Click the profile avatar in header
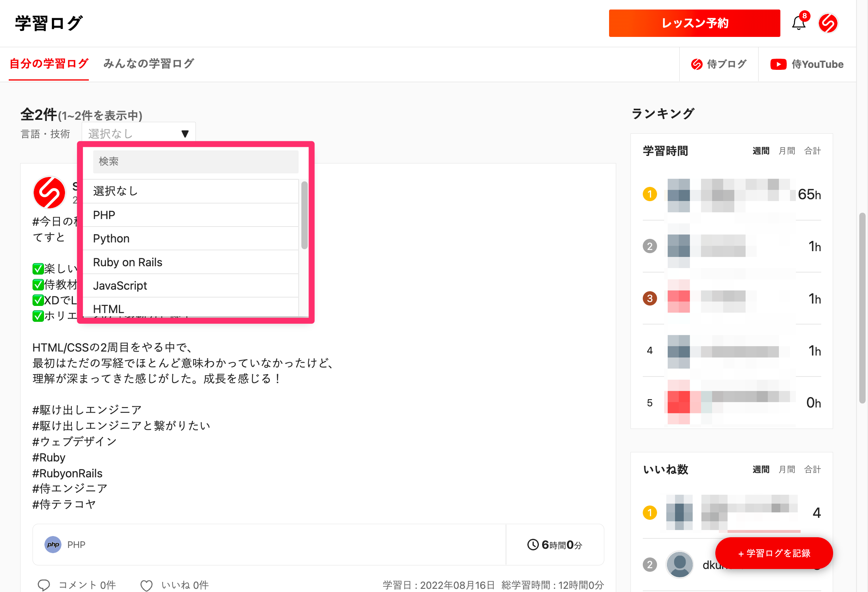This screenshot has width=868, height=592. [828, 23]
